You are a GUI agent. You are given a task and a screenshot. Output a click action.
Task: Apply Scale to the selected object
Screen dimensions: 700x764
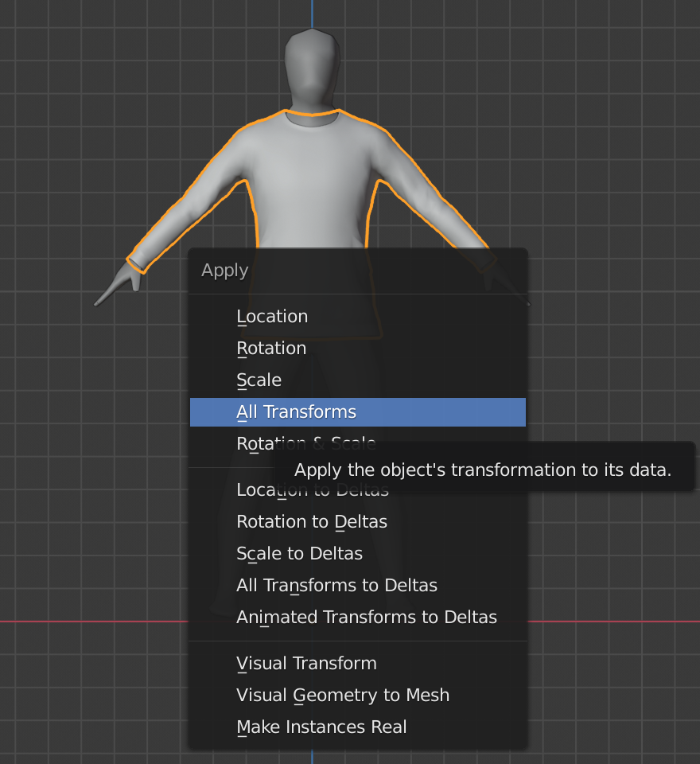pos(259,380)
